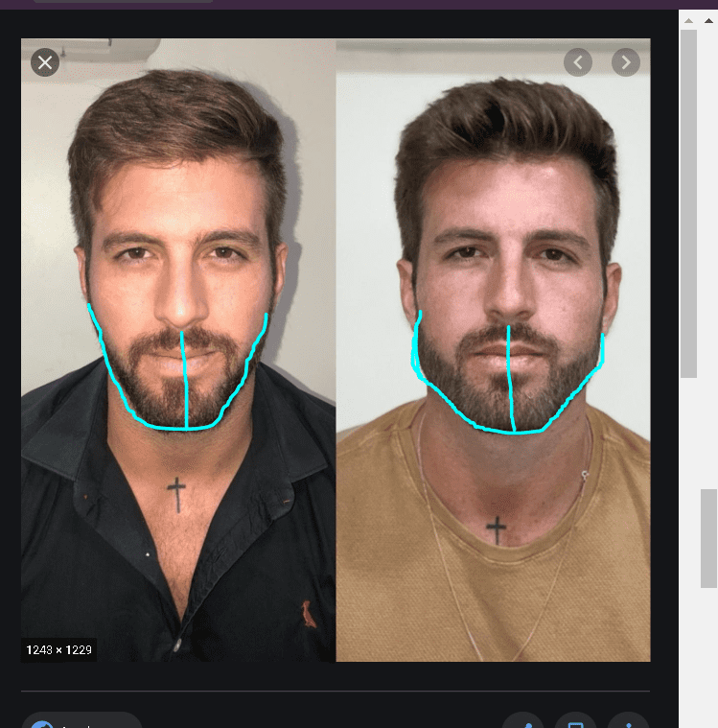This screenshot has width=718, height=728.
Task: Click the cross tattoo in the left photo
Action: point(176,494)
